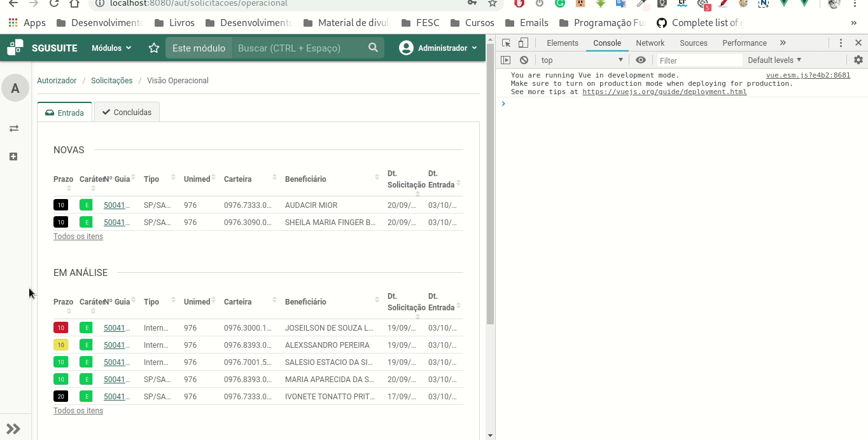
Task: Focus console Filter input
Action: coord(699,60)
